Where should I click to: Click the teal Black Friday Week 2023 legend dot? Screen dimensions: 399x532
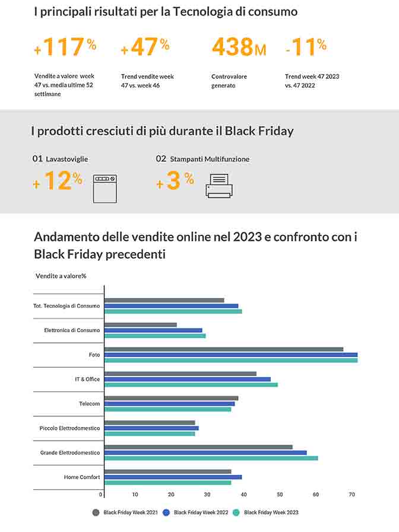pos(236,512)
